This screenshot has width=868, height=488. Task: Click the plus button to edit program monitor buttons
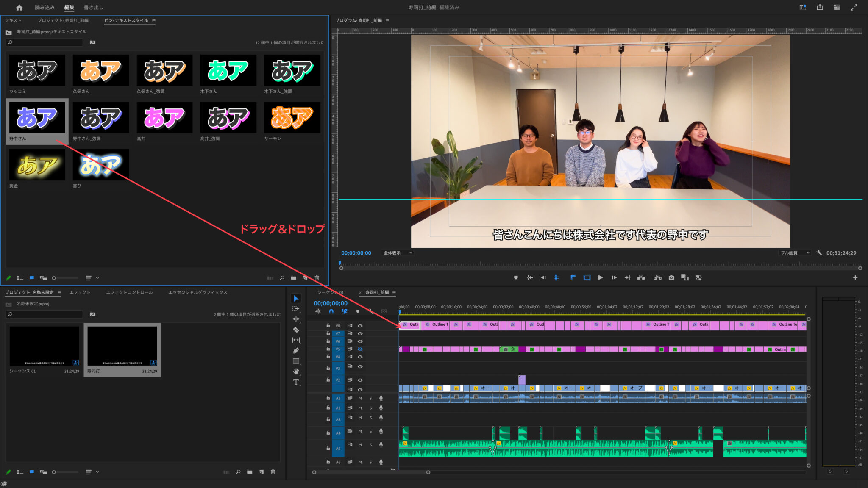pos(855,277)
